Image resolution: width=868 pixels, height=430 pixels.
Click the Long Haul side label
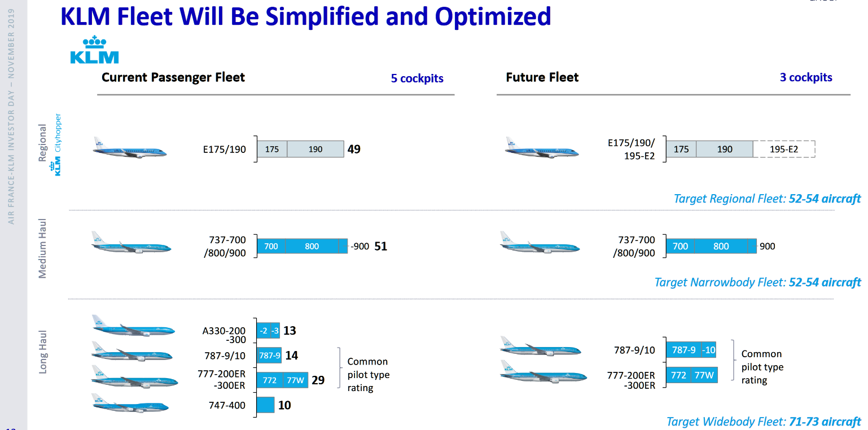(x=43, y=352)
